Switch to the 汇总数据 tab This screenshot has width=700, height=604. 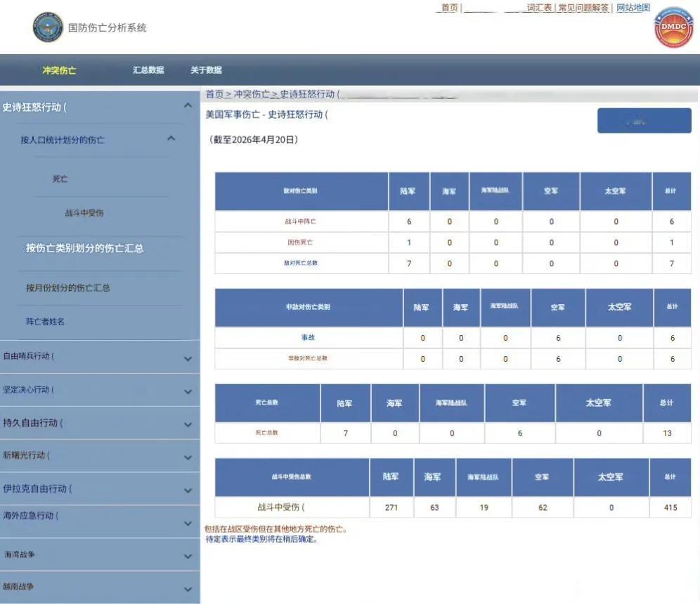click(148, 70)
